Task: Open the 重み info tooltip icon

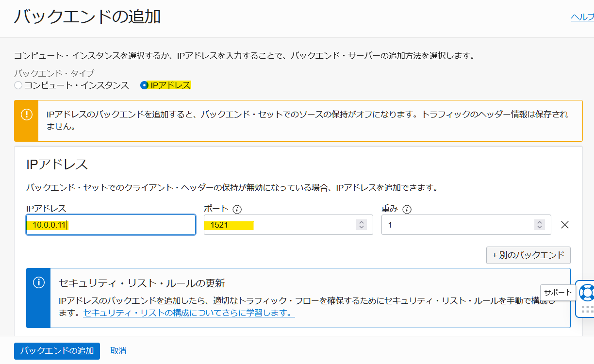Action: click(407, 209)
